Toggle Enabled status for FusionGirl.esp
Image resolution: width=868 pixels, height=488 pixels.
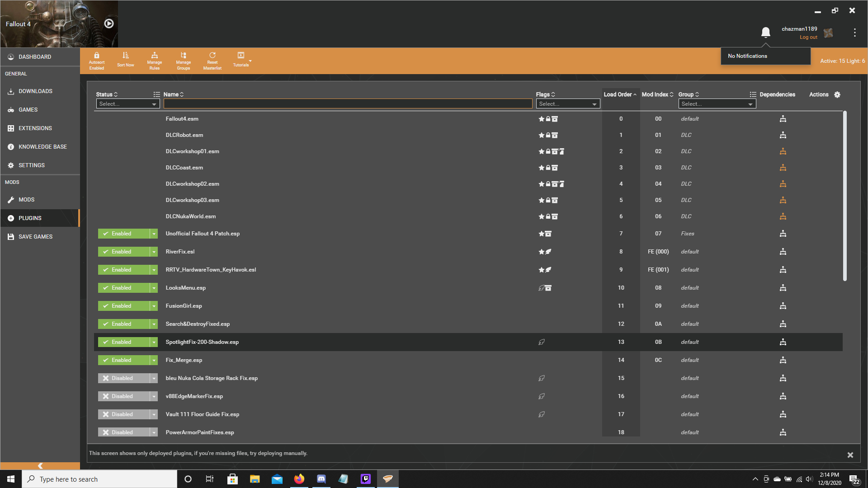pyautogui.click(x=124, y=306)
